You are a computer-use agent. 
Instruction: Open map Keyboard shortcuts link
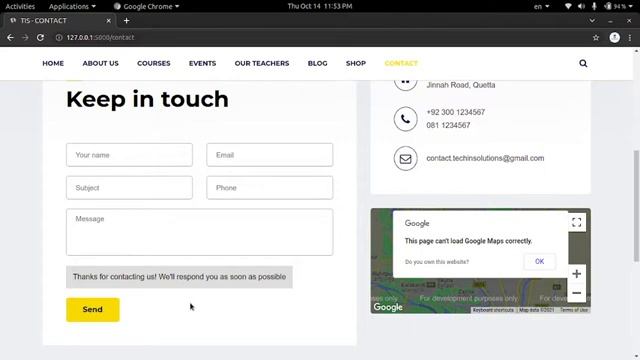493,310
